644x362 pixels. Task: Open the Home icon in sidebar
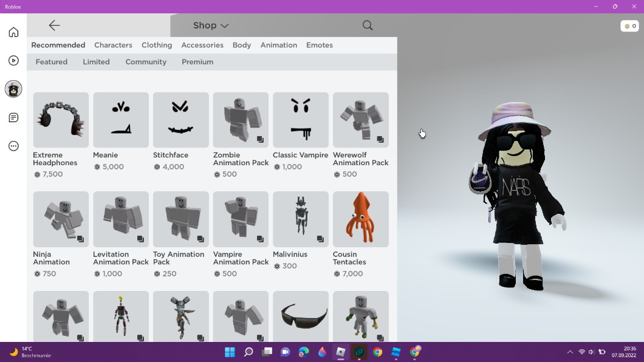[x=13, y=32]
